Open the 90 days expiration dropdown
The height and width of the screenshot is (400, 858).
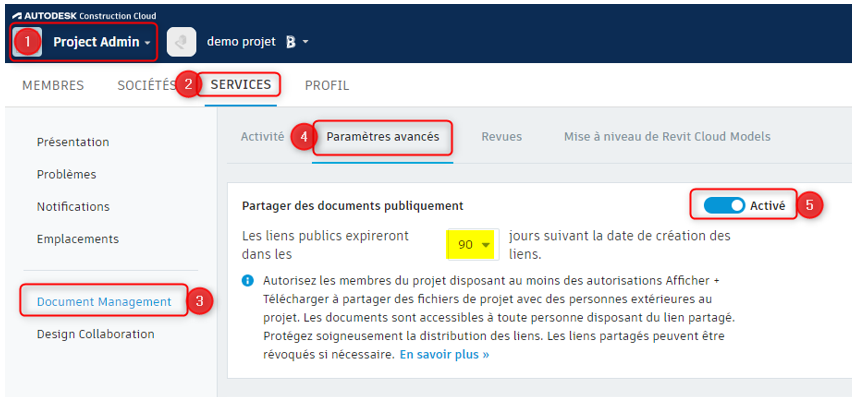[473, 245]
